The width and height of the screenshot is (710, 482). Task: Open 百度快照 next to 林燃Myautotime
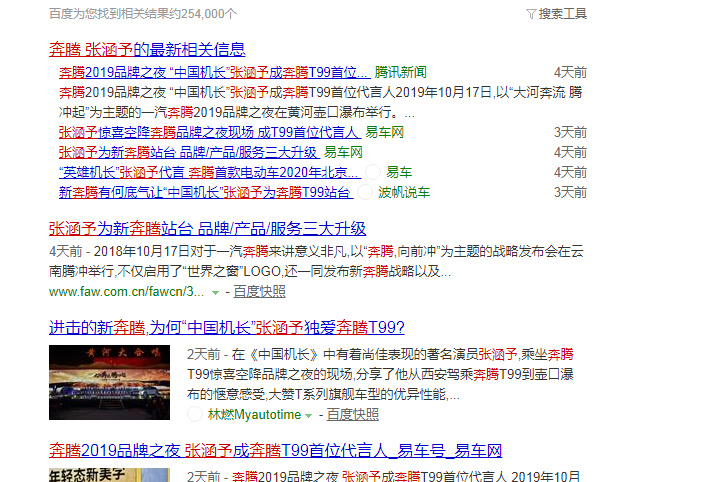coord(352,414)
